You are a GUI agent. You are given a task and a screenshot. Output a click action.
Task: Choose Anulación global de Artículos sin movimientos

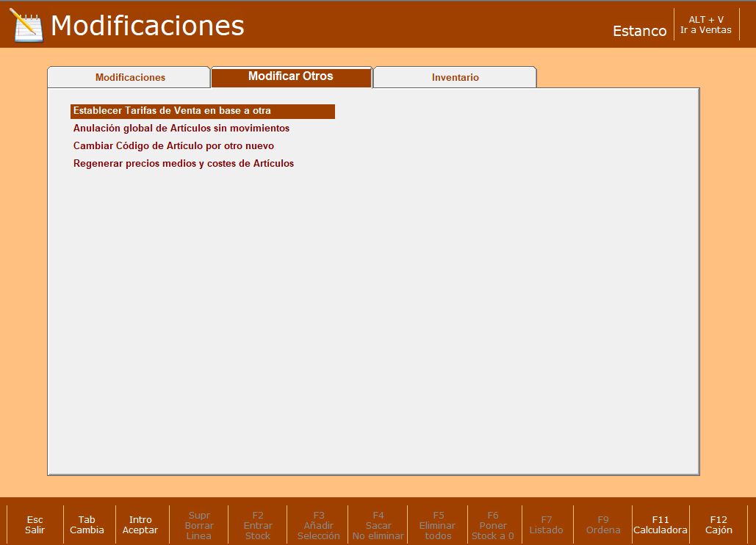pyautogui.click(x=181, y=129)
